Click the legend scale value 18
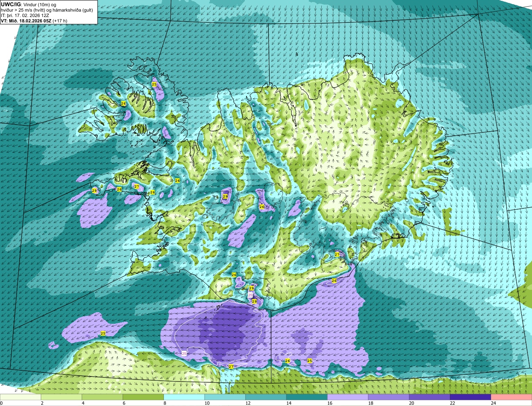Image resolution: width=532 pixels, height=406 pixels. [371, 403]
